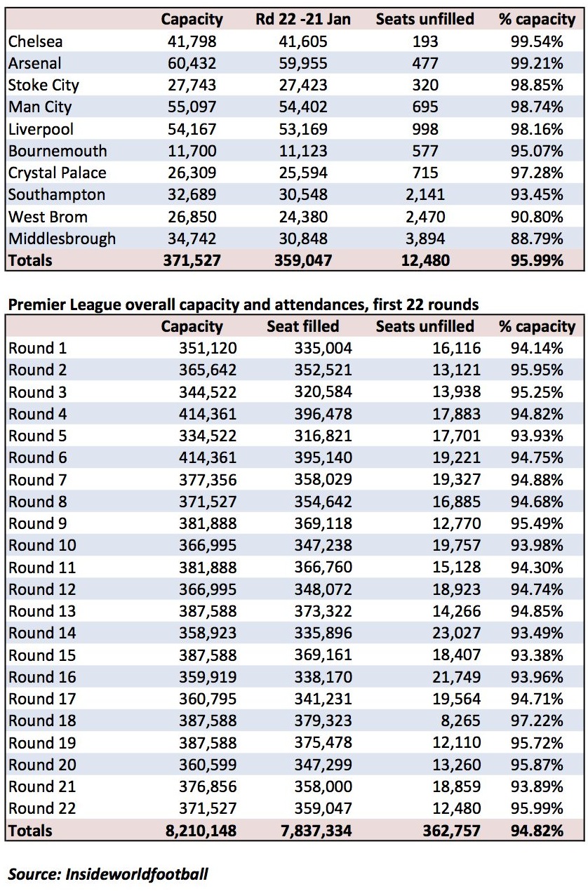
Task: Select the Source: Insideworldfootball text
Action: tap(108, 874)
